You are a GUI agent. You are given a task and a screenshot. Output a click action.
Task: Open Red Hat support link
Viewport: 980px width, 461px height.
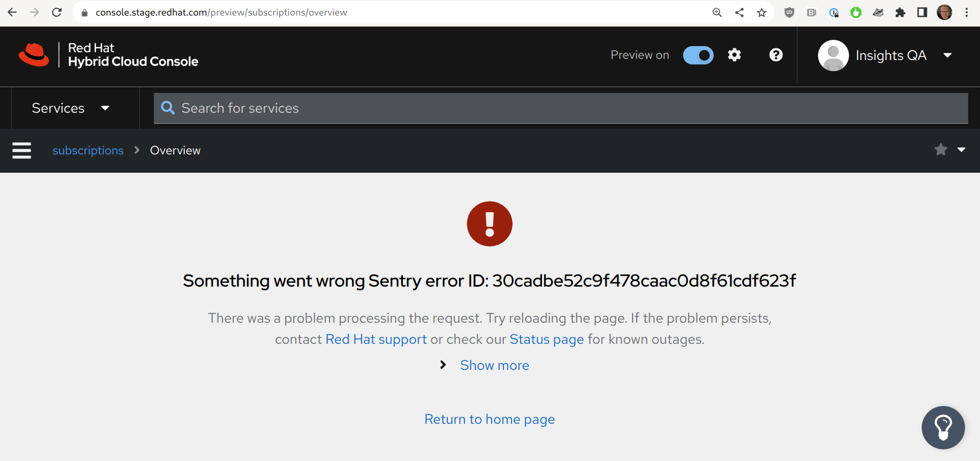tap(376, 339)
